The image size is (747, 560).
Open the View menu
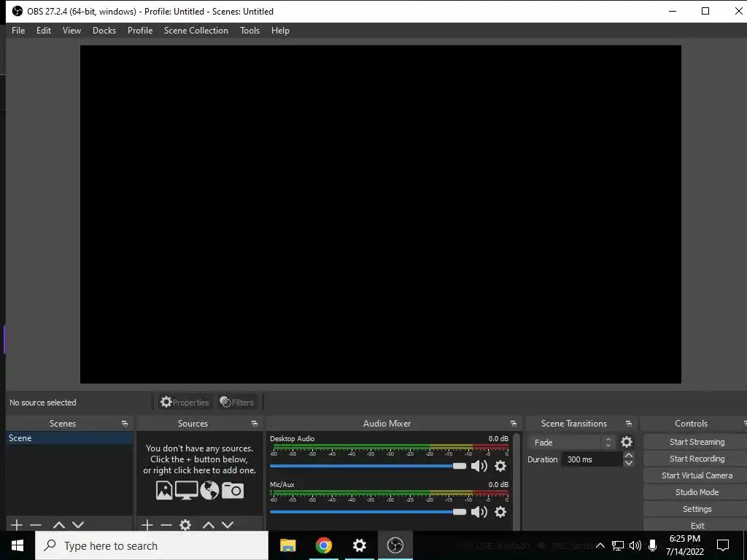click(71, 31)
